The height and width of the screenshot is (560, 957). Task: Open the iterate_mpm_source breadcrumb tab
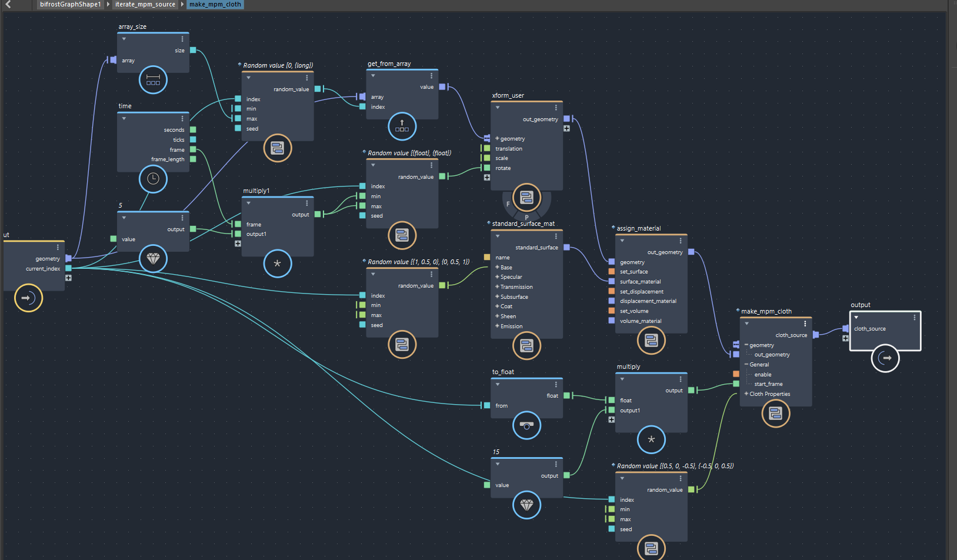144,4
